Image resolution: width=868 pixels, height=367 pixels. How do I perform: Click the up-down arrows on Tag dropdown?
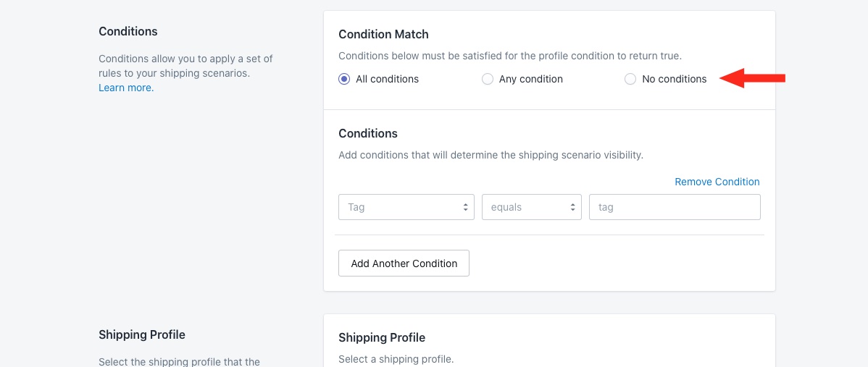465,207
